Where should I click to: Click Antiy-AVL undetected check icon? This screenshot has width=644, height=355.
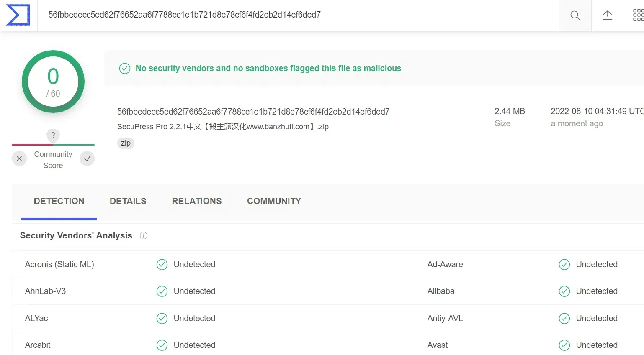click(x=564, y=318)
